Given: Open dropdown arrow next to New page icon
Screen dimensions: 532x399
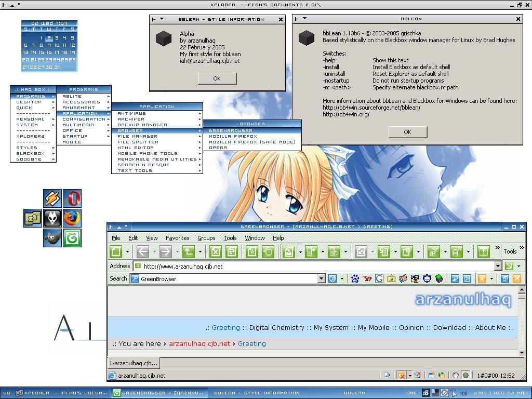Looking at the screenshot, I should [127, 252].
